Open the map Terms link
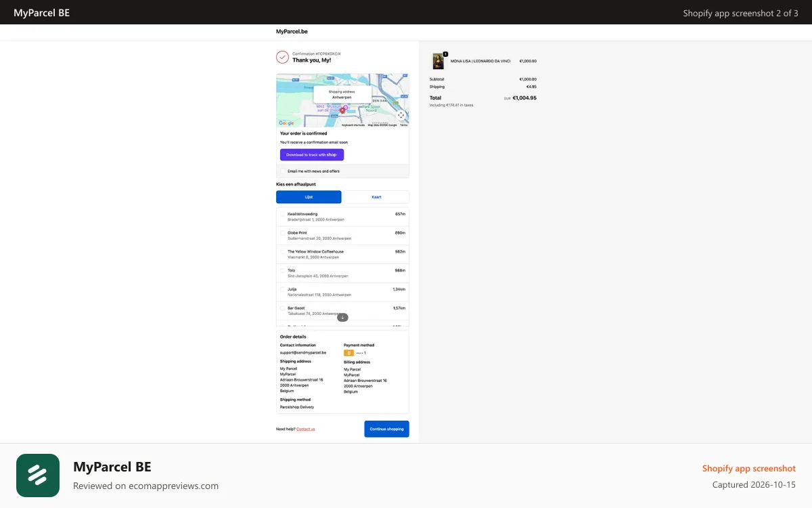Screen dimensions: 812x508 pyautogui.click(x=403, y=125)
